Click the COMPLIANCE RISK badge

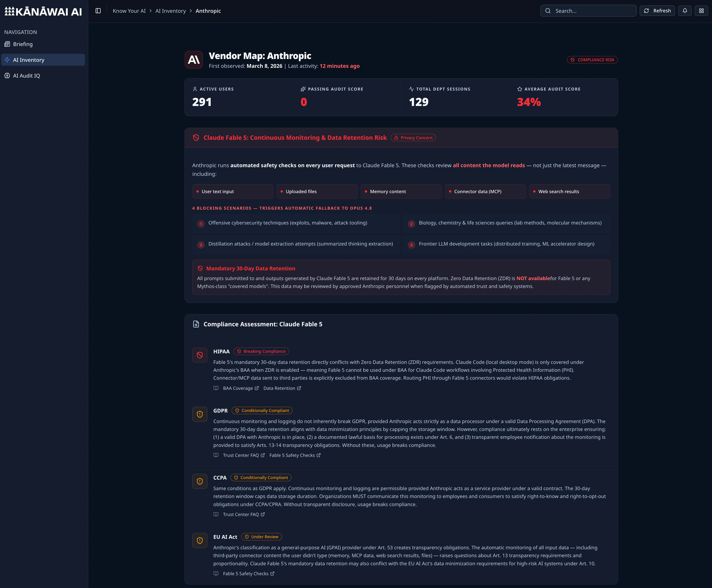pyautogui.click(x=592, y=60)
